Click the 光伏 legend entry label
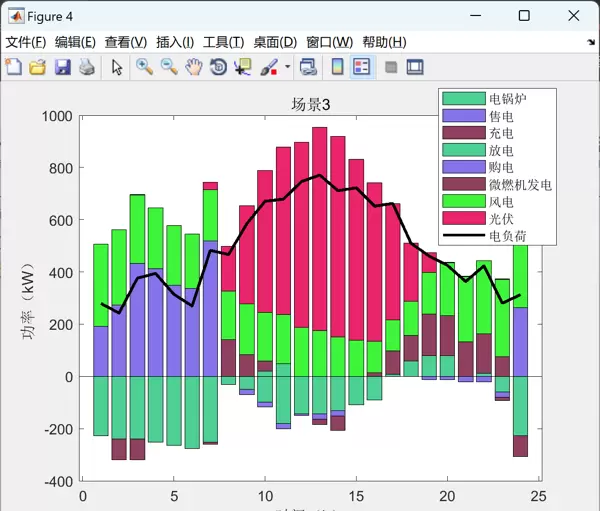Viewport: 600px width, 511px height. pyautogui.click(x=502, y=218)
